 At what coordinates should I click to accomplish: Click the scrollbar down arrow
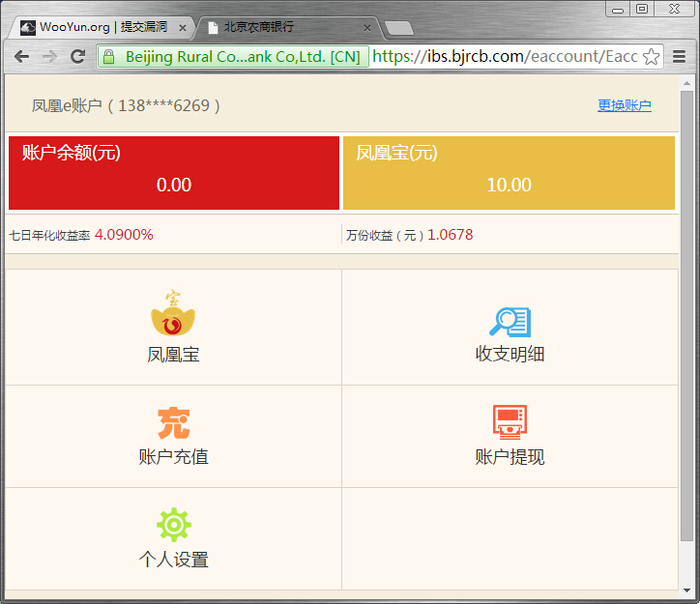point(686,590)
